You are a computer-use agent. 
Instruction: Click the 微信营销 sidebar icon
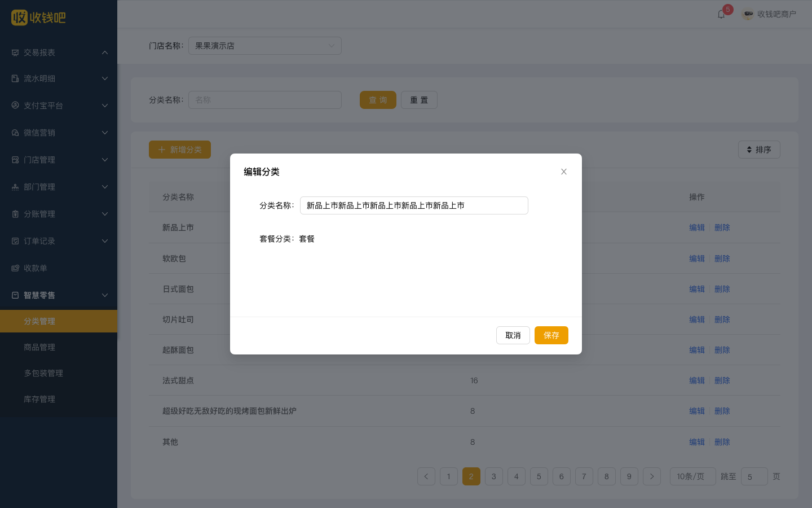(x=15, y=133)
